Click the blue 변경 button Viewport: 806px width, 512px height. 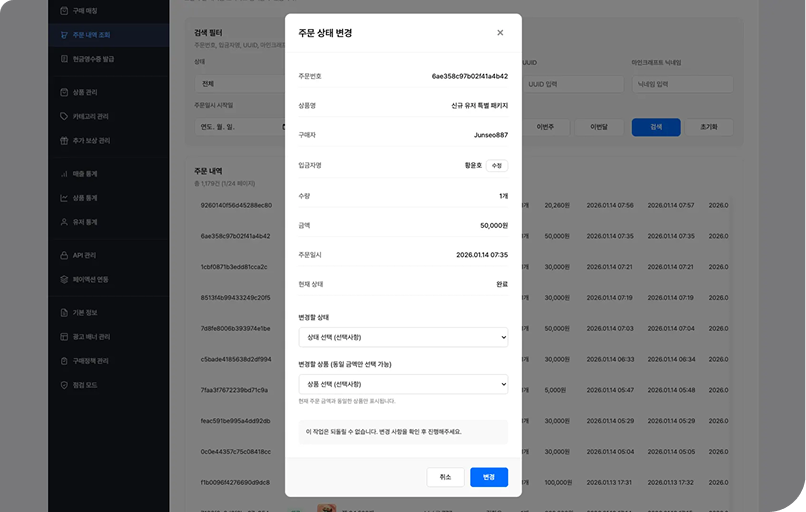tap(489, 477)
